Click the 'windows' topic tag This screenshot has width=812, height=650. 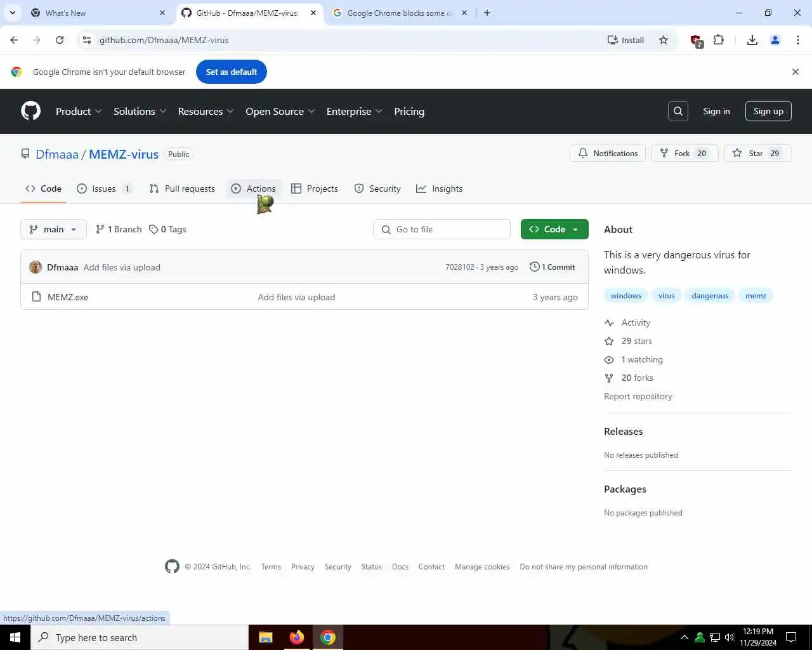click(626, 296)
